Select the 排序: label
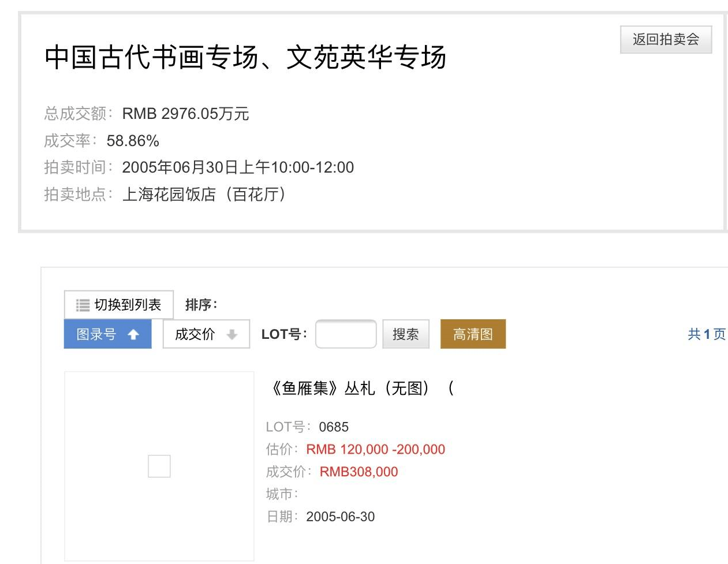 coord(201,305)
